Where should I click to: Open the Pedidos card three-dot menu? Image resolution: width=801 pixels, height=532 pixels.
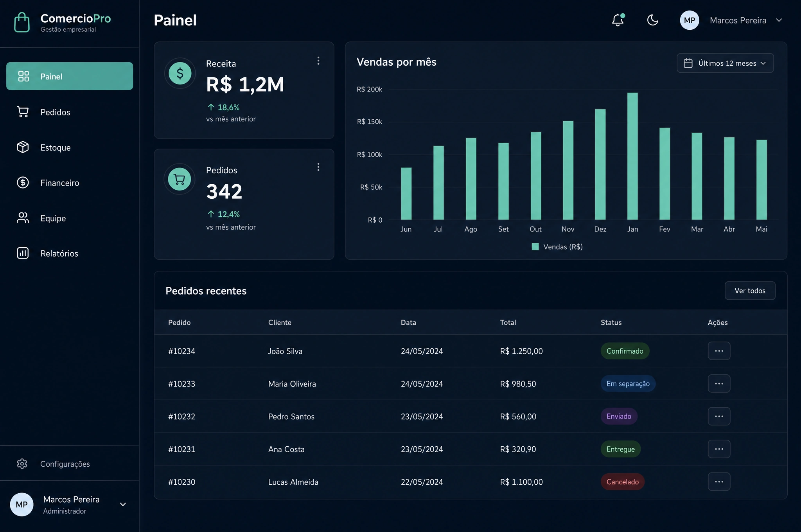click(x=318, y=167)
